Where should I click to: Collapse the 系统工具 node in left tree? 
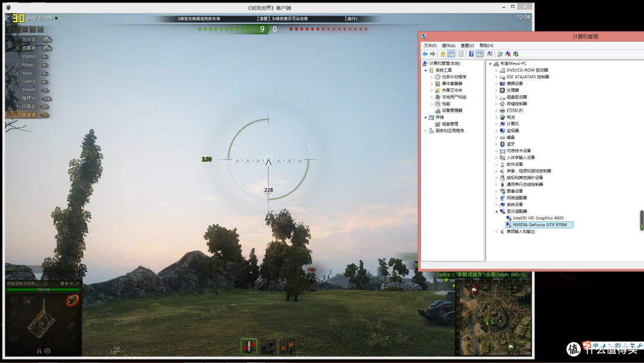(x=426, y=70)
